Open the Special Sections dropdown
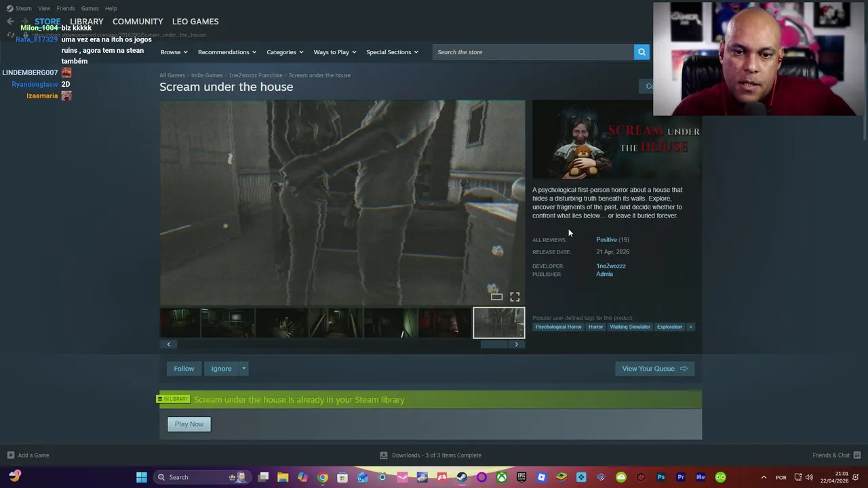Image resolution: width=868 pixels, height=488 pixels. pos(392,52)
